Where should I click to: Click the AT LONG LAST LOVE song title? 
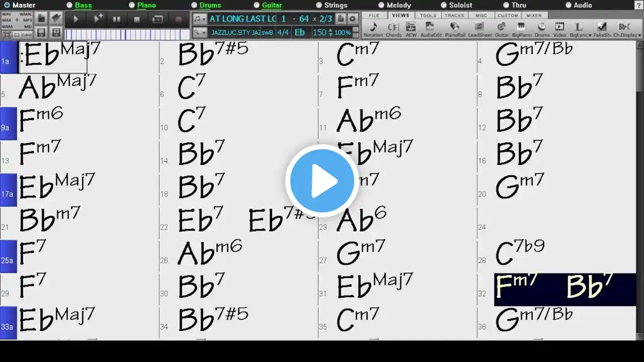(x=243, y=19)
